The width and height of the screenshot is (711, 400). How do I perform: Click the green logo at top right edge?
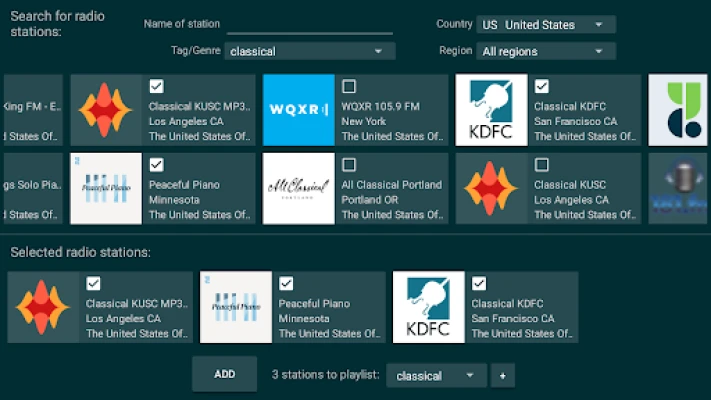tap(678, 110)
